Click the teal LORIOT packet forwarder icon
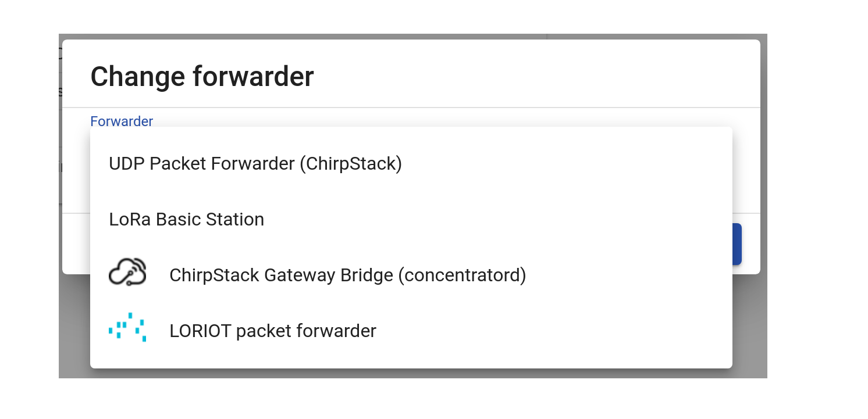 pyautogui.click(x=127, y=327)
